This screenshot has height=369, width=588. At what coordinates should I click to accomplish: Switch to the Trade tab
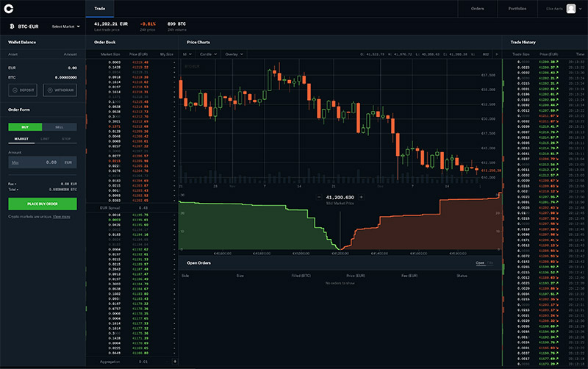[x=100, y=8]
